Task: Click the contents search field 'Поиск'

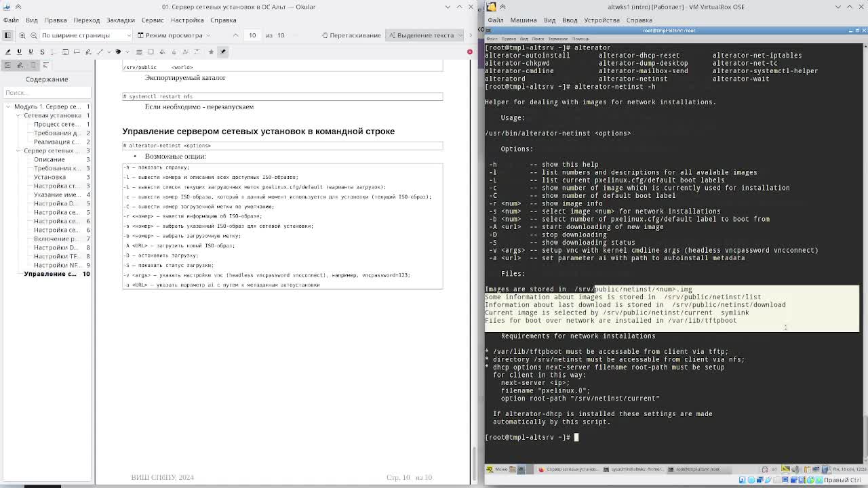Action: [x=46, y=92]
